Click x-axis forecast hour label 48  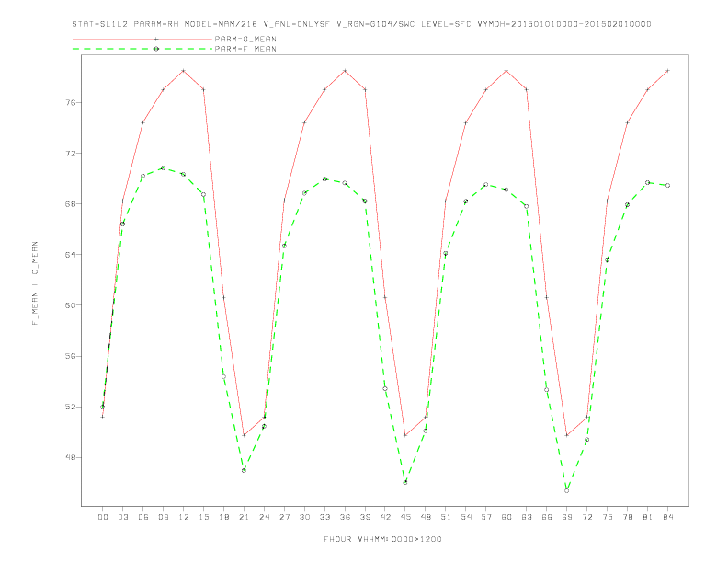coord(426,517)
